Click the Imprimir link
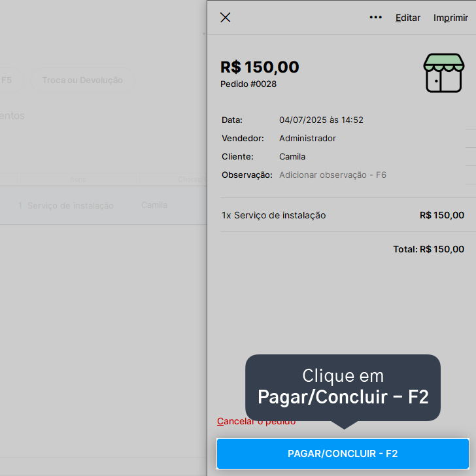Screen dimensions: 476x476 450,18
